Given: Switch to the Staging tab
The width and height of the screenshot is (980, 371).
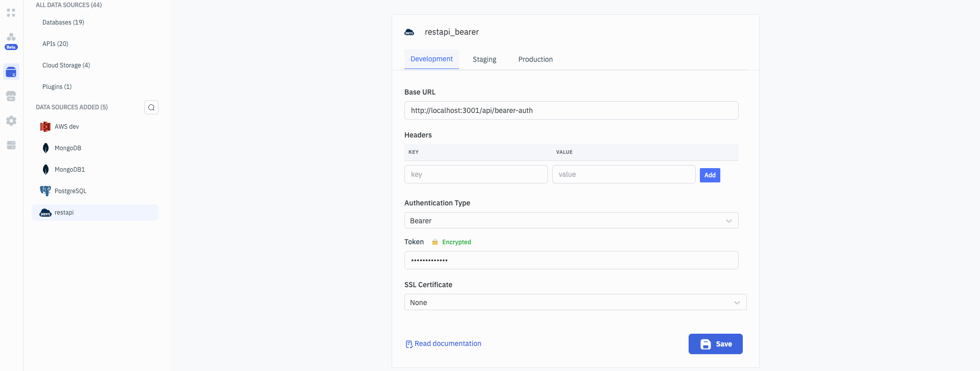Looking at the screenshot, I should click(484, 59).
